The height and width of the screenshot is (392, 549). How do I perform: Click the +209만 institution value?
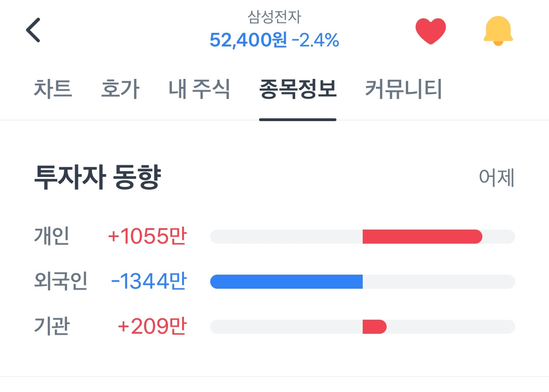pos(152,327)
